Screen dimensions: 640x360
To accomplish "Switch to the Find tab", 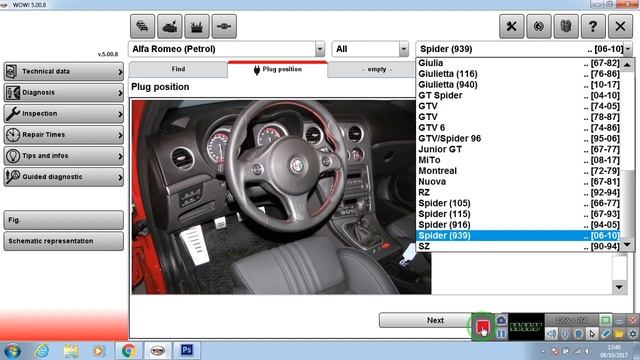I will pyautogui.click(x=178, y=69).
